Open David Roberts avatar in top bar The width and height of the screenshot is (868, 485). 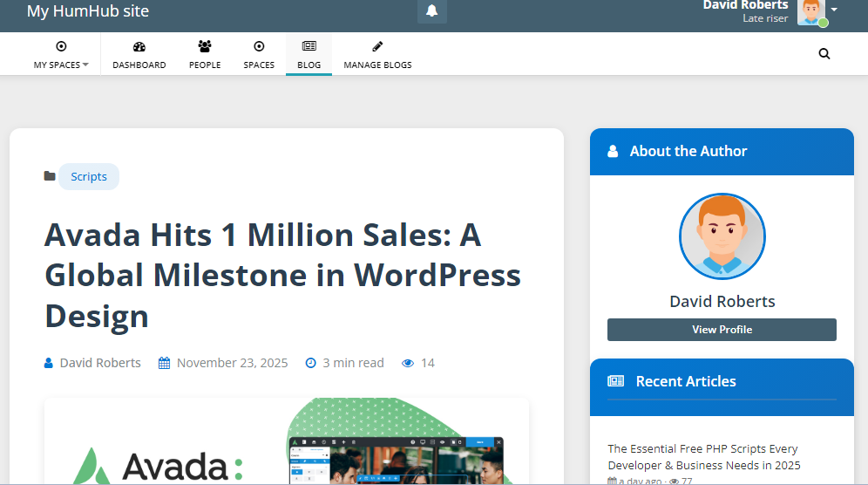pyautogui.click(x=811, y=12)
